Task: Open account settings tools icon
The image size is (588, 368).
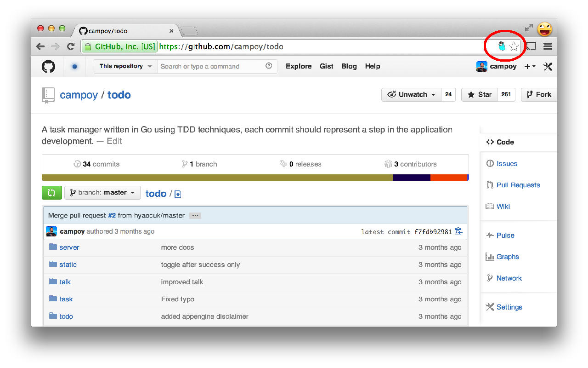Action: pos(548,66)
